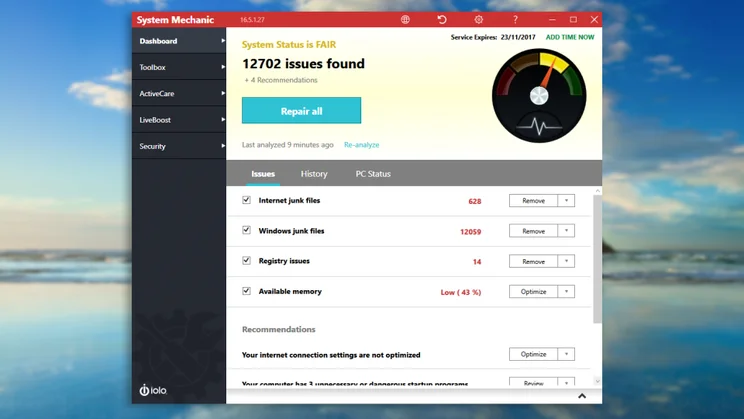Click the 'System Status is FAIR' text
Screen dimensions: 744x419
(x=289, y=45)
